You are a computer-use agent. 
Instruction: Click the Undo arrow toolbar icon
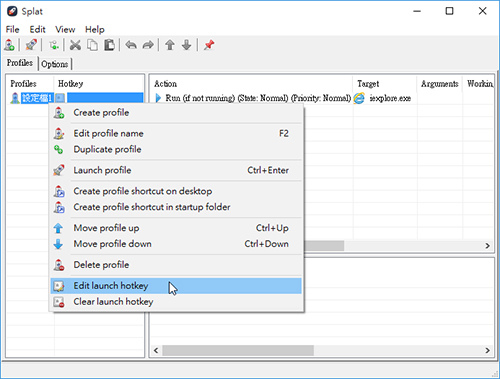[x=131, y=45]
